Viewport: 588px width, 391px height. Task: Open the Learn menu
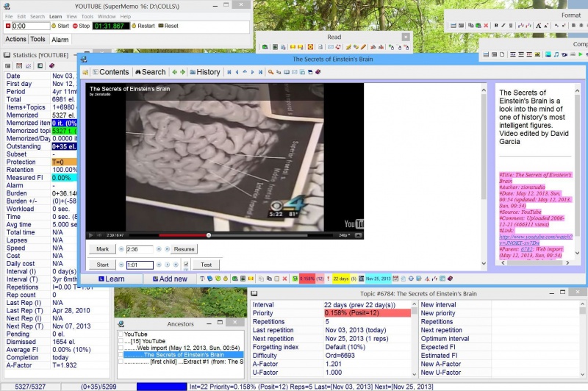(x=56, y=16)
